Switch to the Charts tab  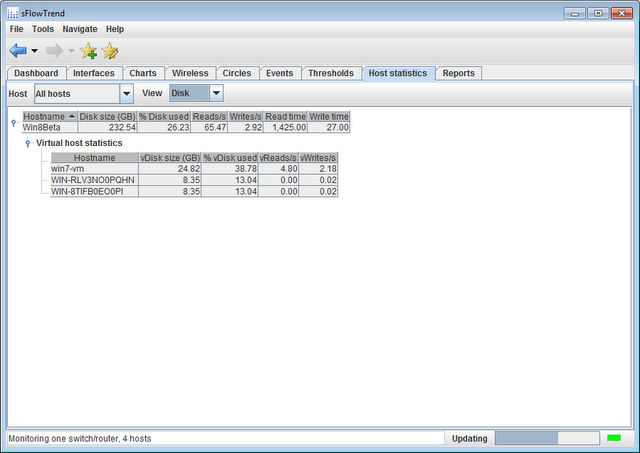pyautogui.click(x=142, y=73)
